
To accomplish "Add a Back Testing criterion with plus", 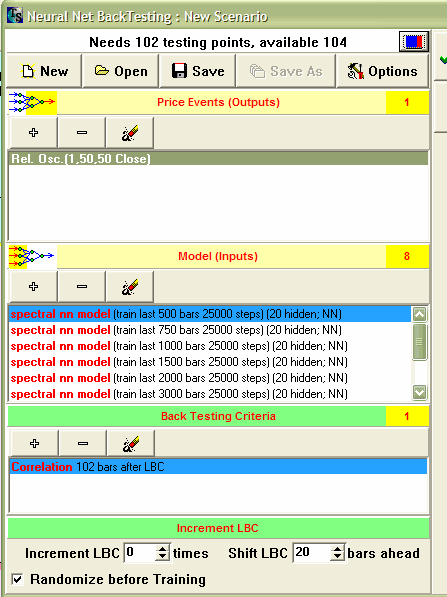I will point(34,443).
